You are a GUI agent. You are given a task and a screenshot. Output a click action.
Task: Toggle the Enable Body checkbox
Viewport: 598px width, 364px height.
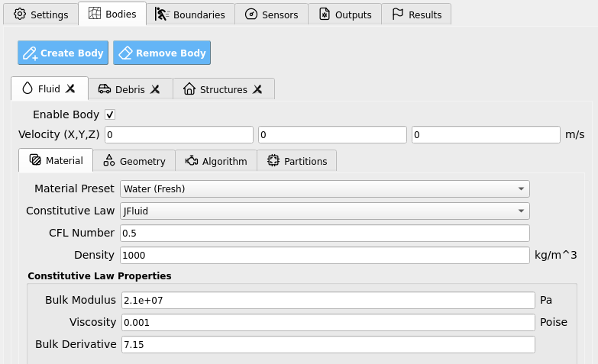[110, 114]
